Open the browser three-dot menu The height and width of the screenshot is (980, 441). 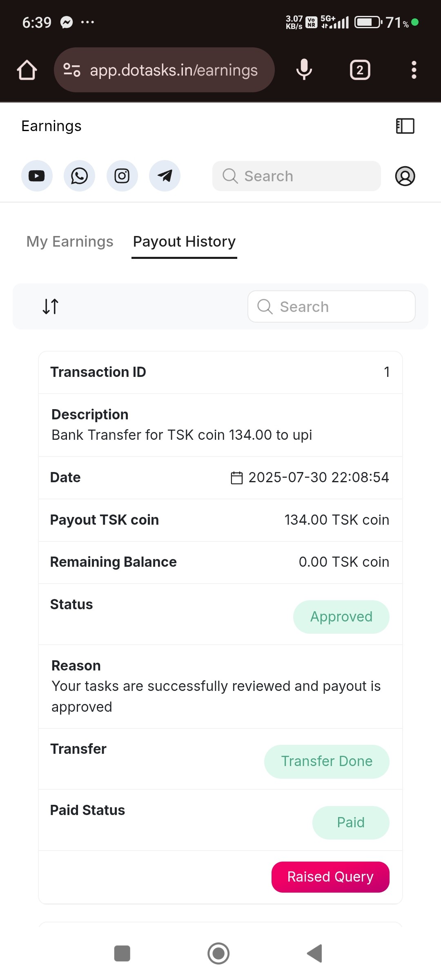[414, 70]
